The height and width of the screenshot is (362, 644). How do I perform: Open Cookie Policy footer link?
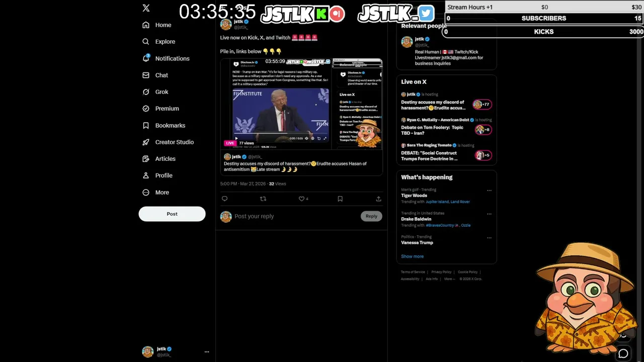(x=467, y=272)
